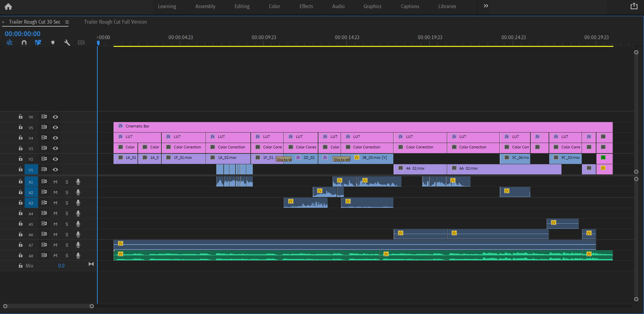The width and height of the screenshot is (644, 314).
Task: Enable voice-over record on A7
Action: [78, 245]
